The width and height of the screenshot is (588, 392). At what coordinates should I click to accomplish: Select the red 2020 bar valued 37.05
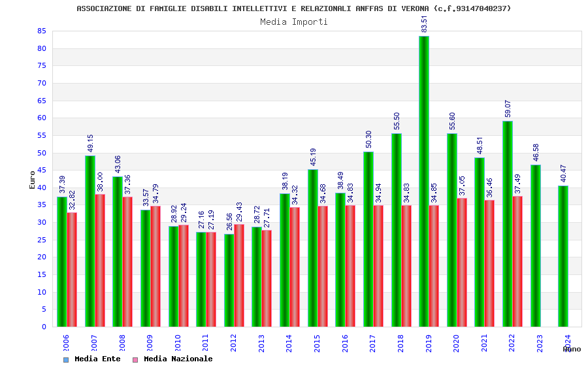462,263
